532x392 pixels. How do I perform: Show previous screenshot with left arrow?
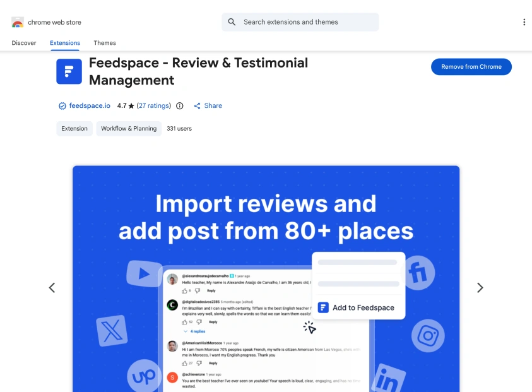point(52,288)
